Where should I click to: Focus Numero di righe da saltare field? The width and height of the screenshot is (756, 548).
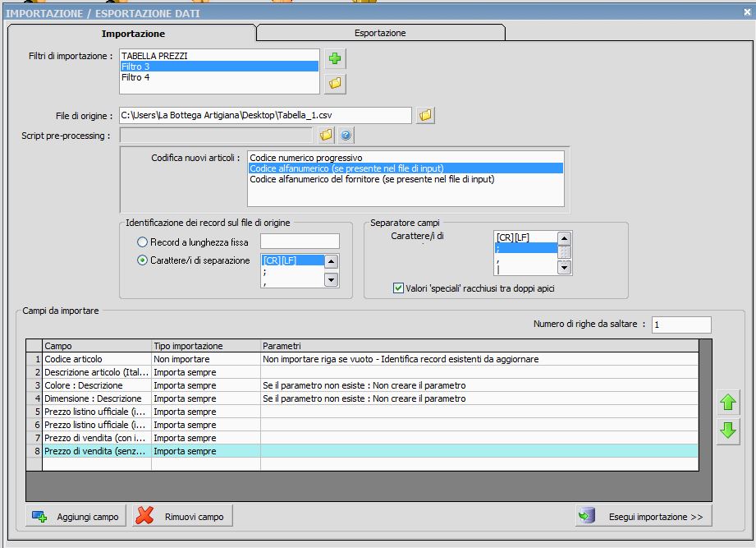pos(681,325)
